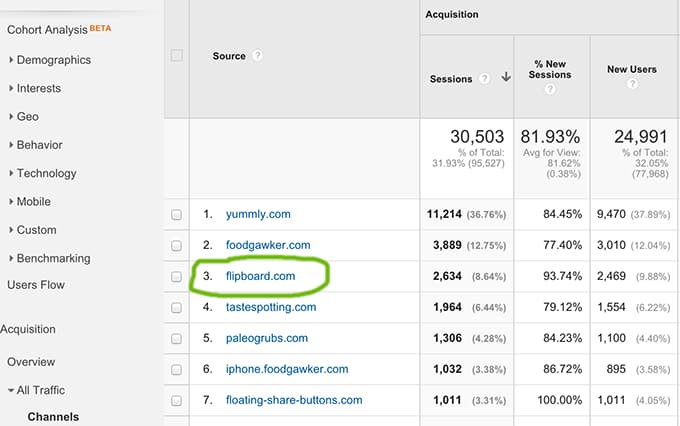The width and height of the screenshot is (680, 426).
Task: Open help icon beside Sessions header
Action: [x=484, y=79]
